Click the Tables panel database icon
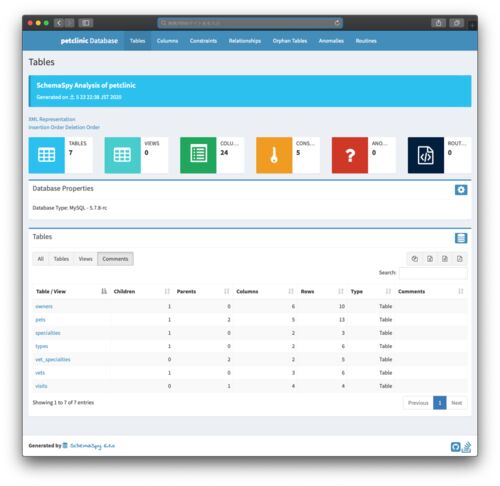This screenshot has width=500, height=486. coord(461,238)
